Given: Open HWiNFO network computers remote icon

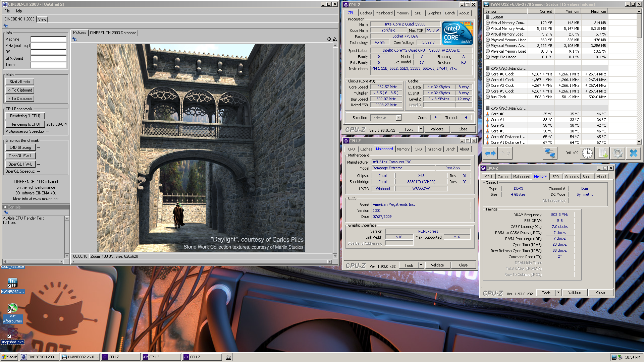Looking at the screenshot, I should 550,153.
